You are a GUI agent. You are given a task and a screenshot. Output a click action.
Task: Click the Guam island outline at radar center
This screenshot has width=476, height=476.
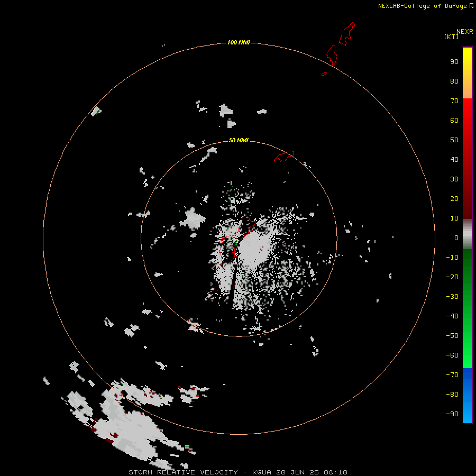pyautogui.click(x=235, y=240)
